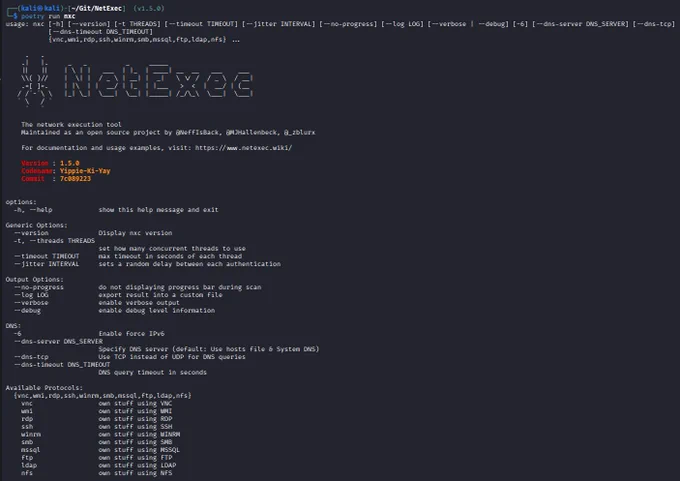Viewport: 680px width, 481px height.
Task: Click the 'poetry run nxc' command text
Action: 48,16
